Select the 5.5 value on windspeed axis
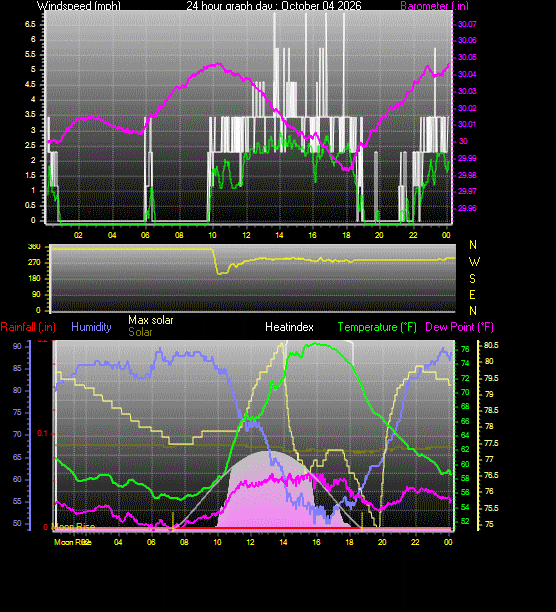This screenshot has width=556, height=612. 30,54
